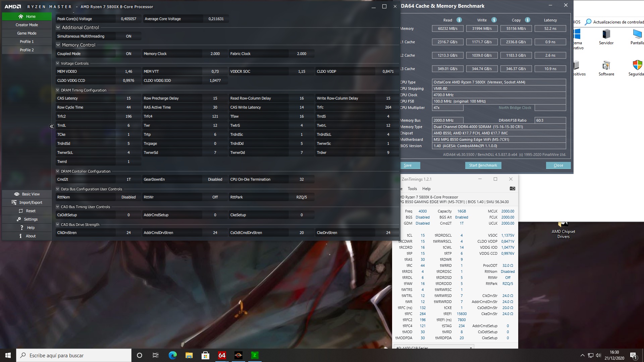Image resolution: width=644 pixels, height=362 pixels.
Task: Change the RttWr Off setting
Action: (x=215, y=197)
